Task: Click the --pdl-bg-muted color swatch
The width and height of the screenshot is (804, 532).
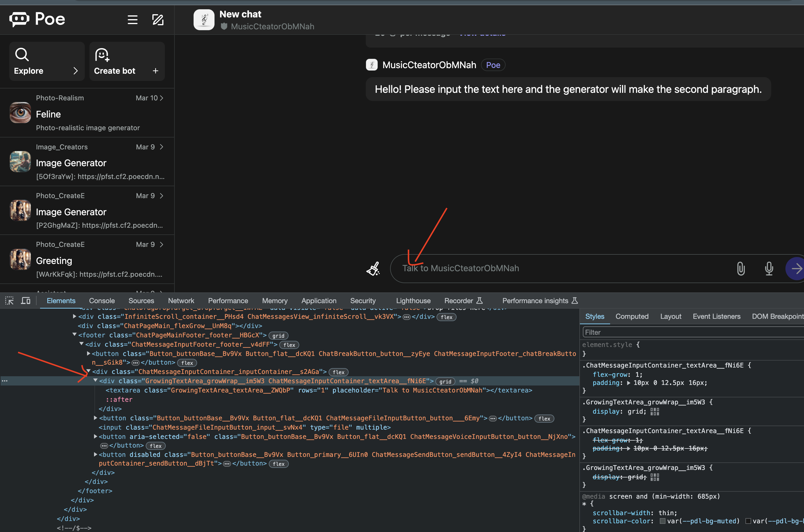Action: (x=662, y=521)
